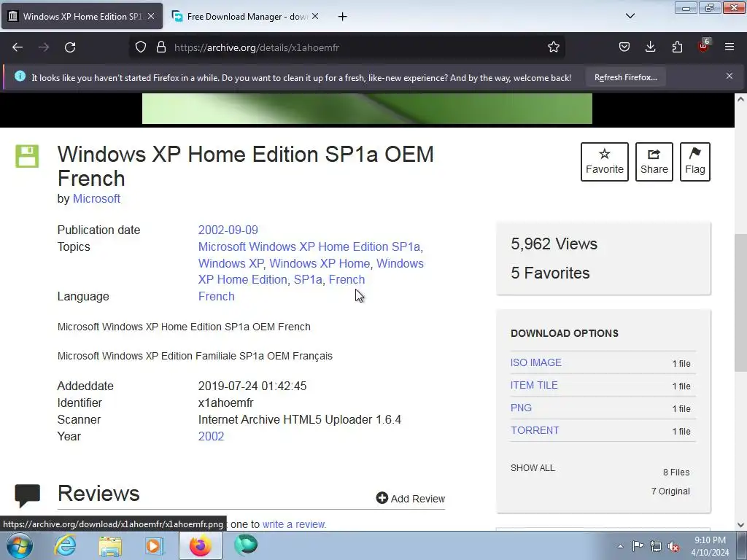Open the extensions puzzle icon

[x=677, y=47]
